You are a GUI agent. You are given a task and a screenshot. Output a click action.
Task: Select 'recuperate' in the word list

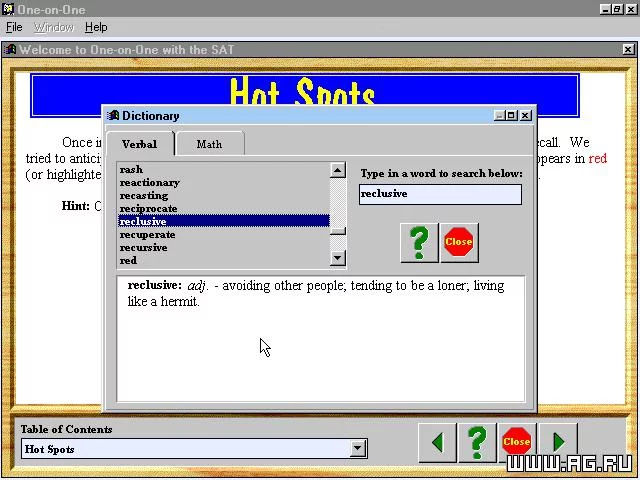pyautogui.click(x=224, y=235)
